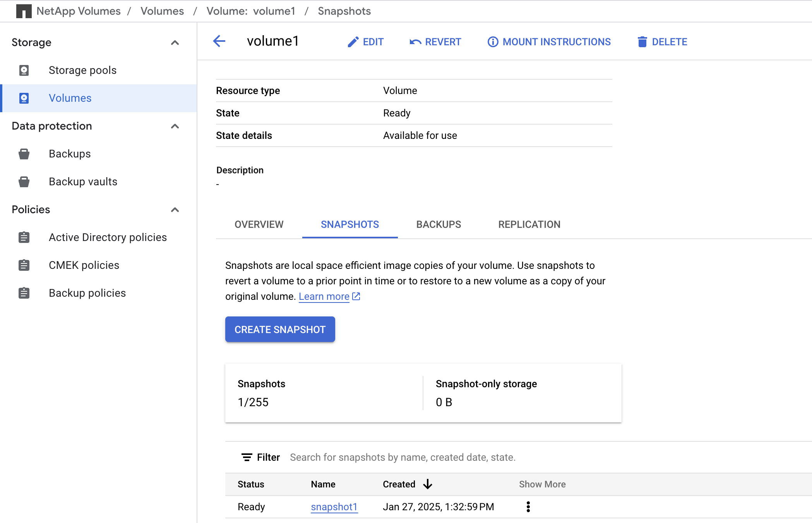Image resolution: width=812 pixels, height=523 pixels.
Task: Click the Volumes disk icon in sidebar
Action: point(24,98)
